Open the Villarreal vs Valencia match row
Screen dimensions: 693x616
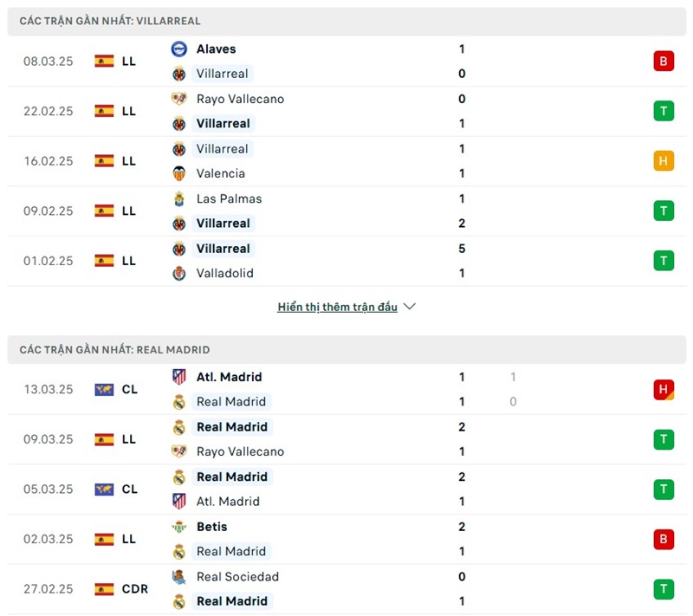click(x=346, y=161)
